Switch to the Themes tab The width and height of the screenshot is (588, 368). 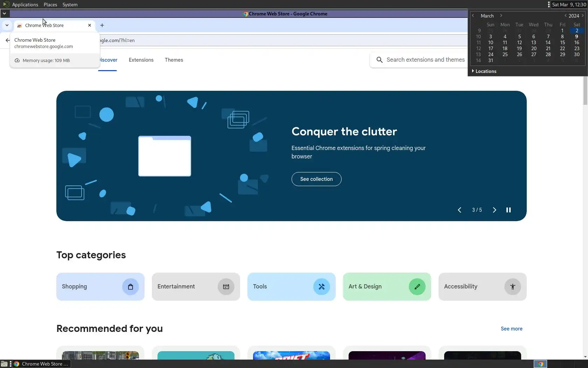click(174, 60)
